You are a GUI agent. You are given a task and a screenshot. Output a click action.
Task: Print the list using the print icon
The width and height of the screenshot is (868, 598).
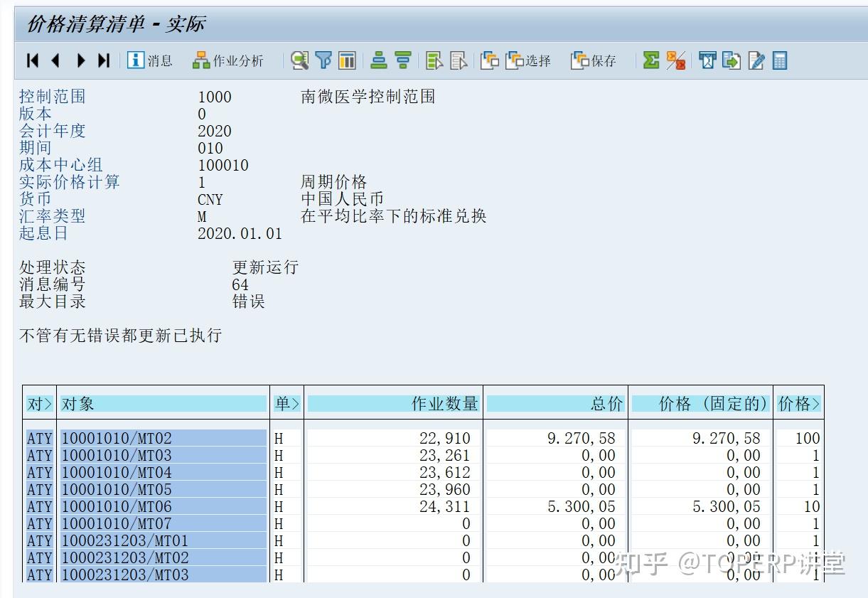tap(707, 60)
